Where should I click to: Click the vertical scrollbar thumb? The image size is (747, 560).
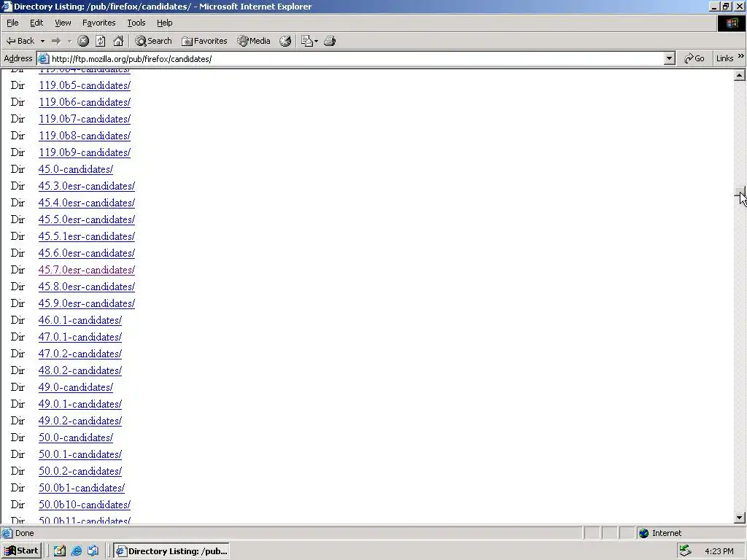point(740,192)
